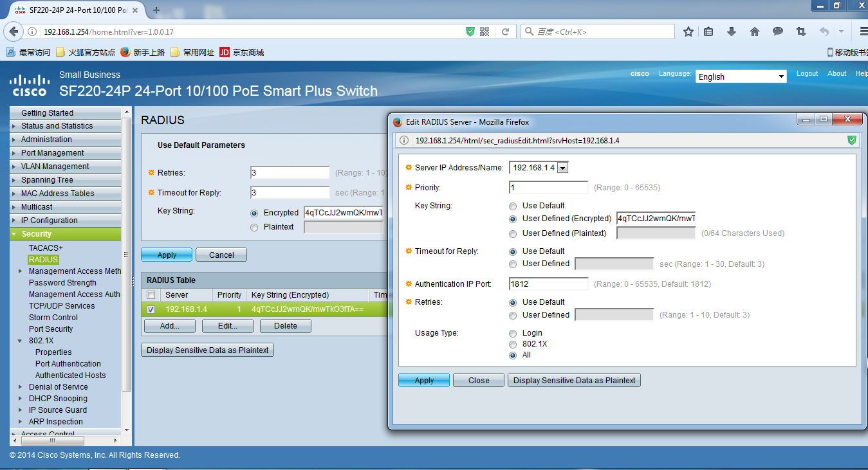Open Port Authentication under 802.1X
The width and height of the screenshot is (868, 470).
(x=68, y=364)
